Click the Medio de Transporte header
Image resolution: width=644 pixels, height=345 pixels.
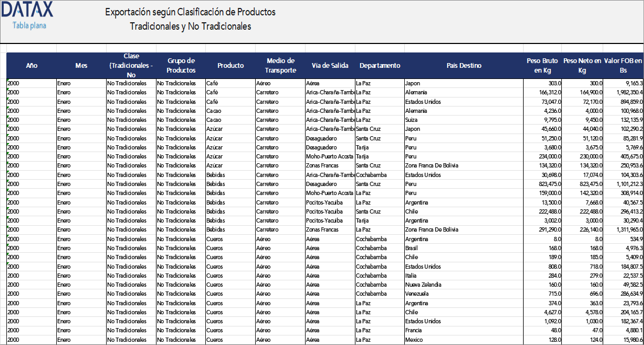pos(280,66)
